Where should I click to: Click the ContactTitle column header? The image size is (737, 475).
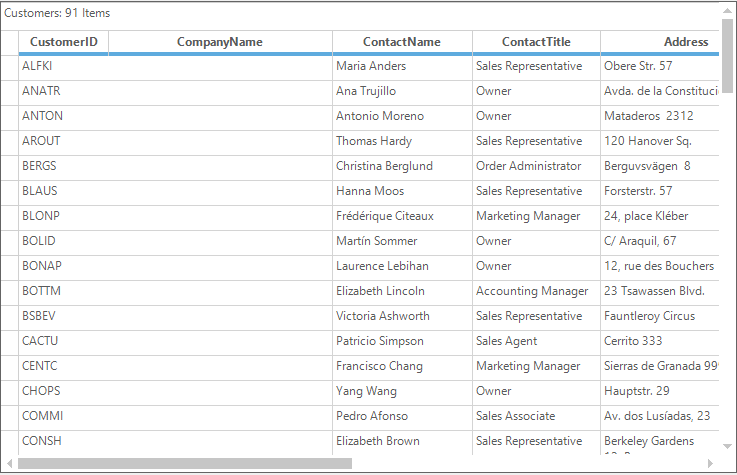pyautogui.click(x=536, y=42)
